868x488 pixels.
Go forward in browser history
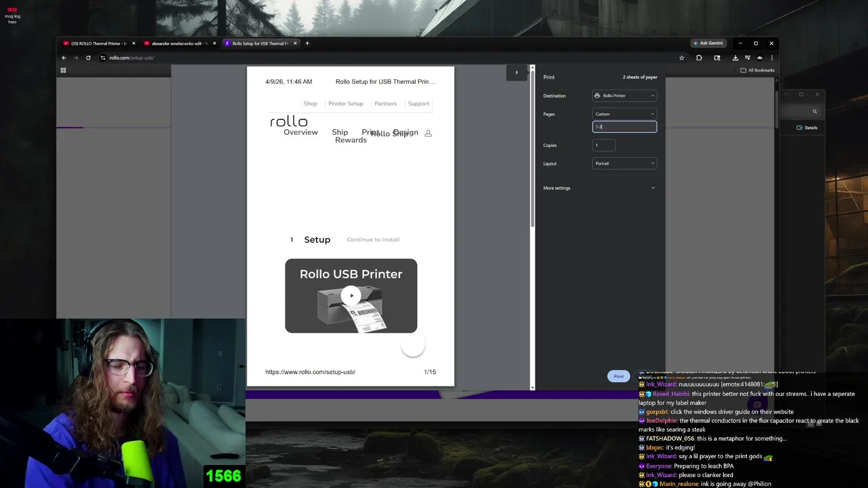pyautogui.click(x=76, y=58)
